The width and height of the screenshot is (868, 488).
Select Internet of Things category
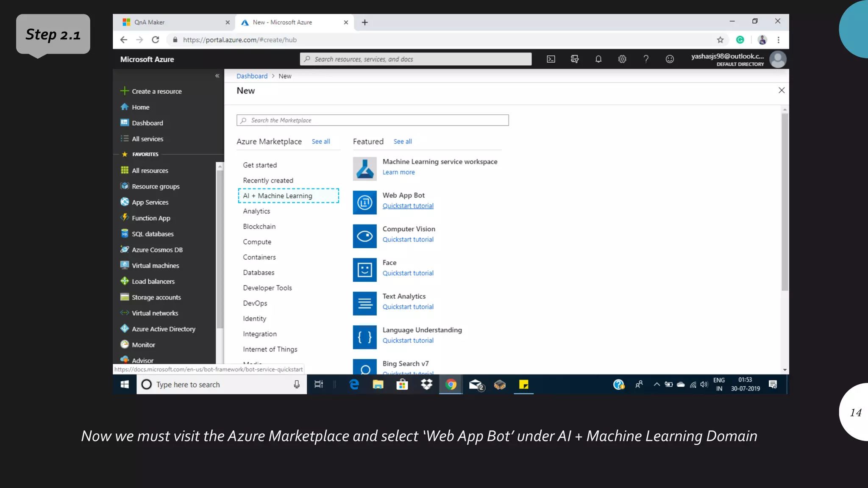[270, 349]
